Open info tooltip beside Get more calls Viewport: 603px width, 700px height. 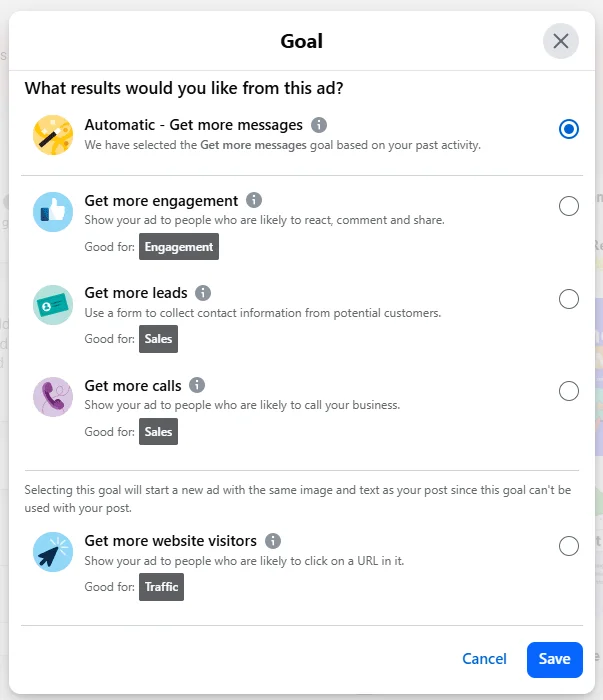197,385
